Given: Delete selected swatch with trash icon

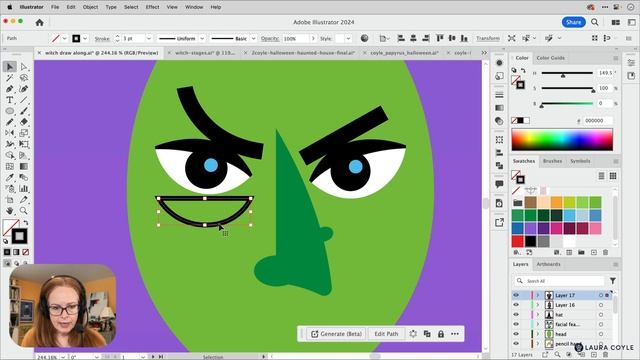Looking at the screenshot, I should pyautogui.click(x=606, y=252).
